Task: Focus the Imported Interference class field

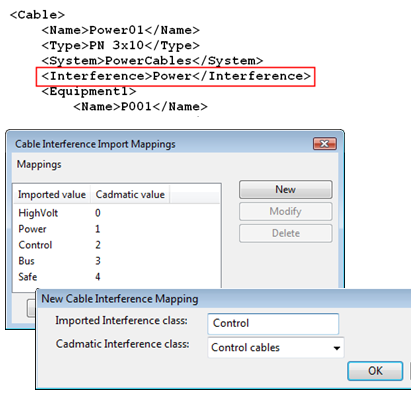Action: 273,323
